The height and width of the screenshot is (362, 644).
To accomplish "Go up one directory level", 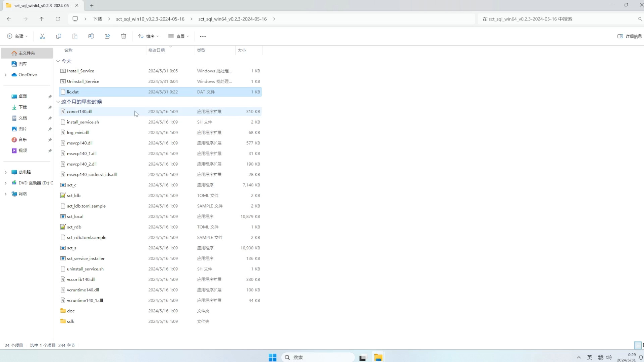I will click(x=42, y=19).
